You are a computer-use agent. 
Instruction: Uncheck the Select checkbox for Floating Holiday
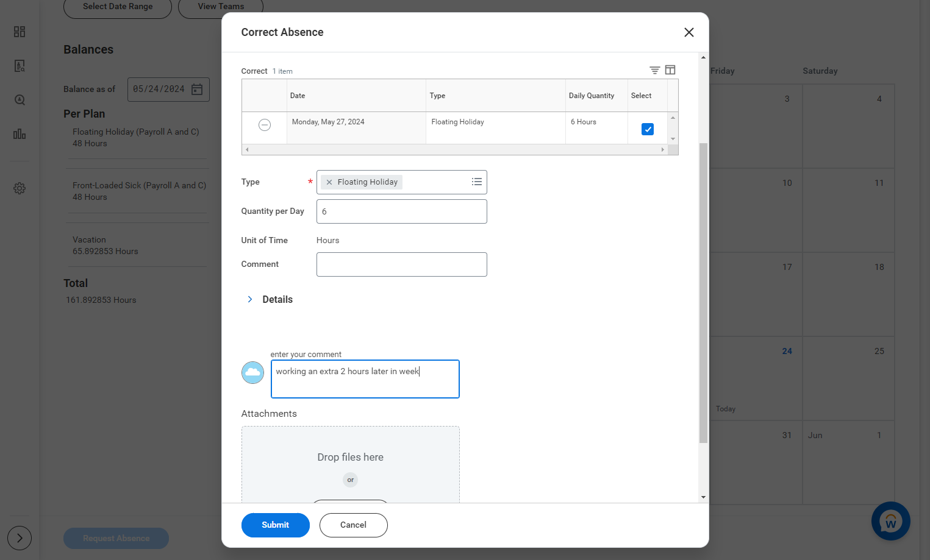click(x=648, y=129)
